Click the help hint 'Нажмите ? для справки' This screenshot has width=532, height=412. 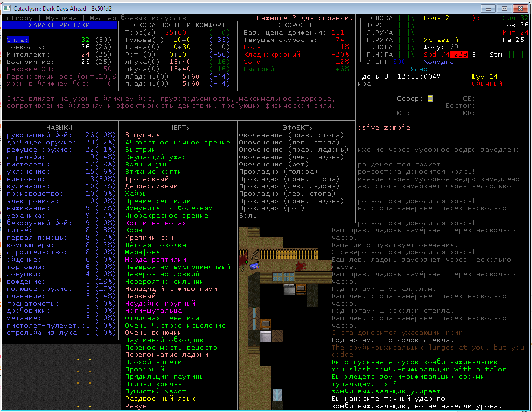click(x=305, y=18)
